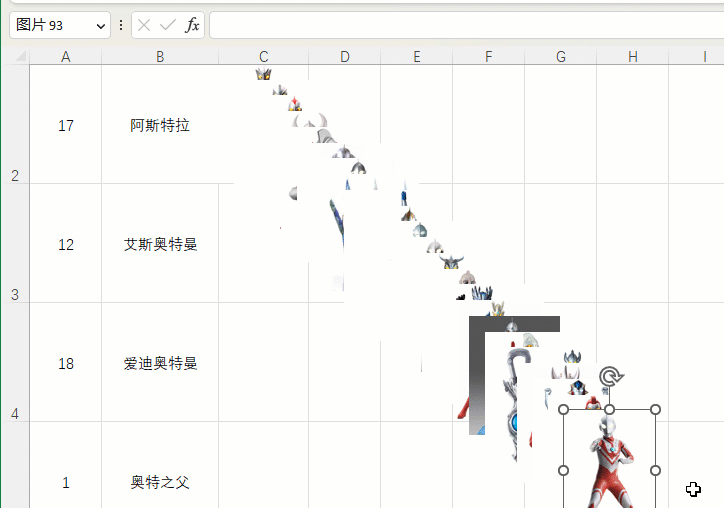Viewport: 724px width, 508px height.
Task: Click cell containing 爱迪奥特曼
Action: click(x=160, y=363)
